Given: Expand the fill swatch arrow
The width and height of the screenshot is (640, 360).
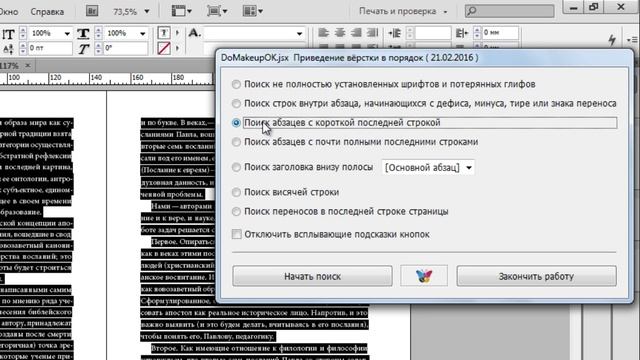Looking at the screenshot, I should click(x=177, y=33).
